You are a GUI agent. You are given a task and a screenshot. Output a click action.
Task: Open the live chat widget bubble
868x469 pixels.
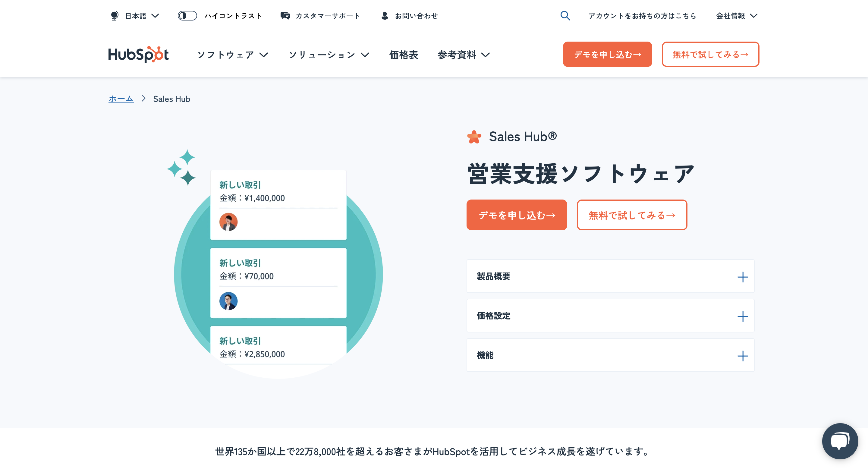pos(840,441)
